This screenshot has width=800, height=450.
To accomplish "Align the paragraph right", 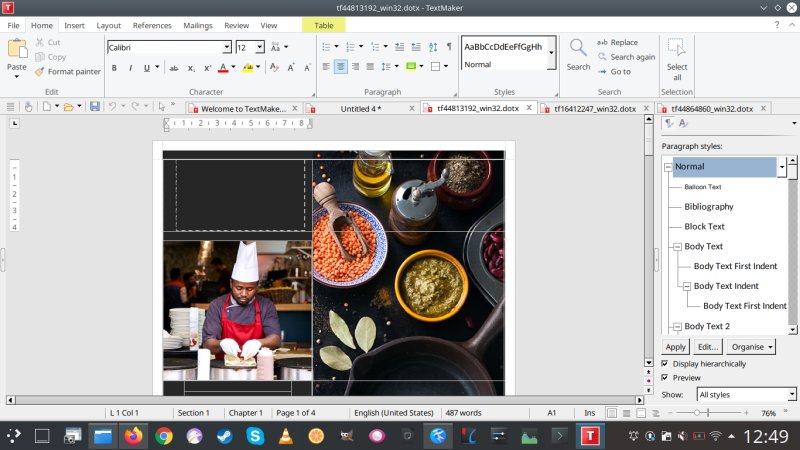I will point(356,66).
